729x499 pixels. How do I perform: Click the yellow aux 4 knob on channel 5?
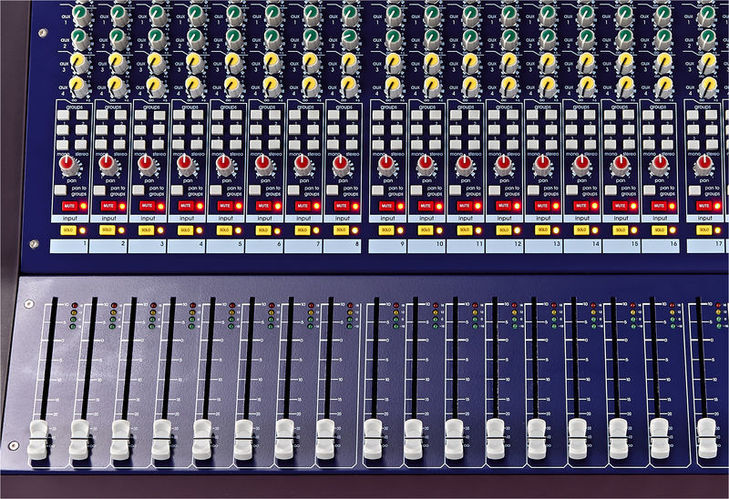232,87
